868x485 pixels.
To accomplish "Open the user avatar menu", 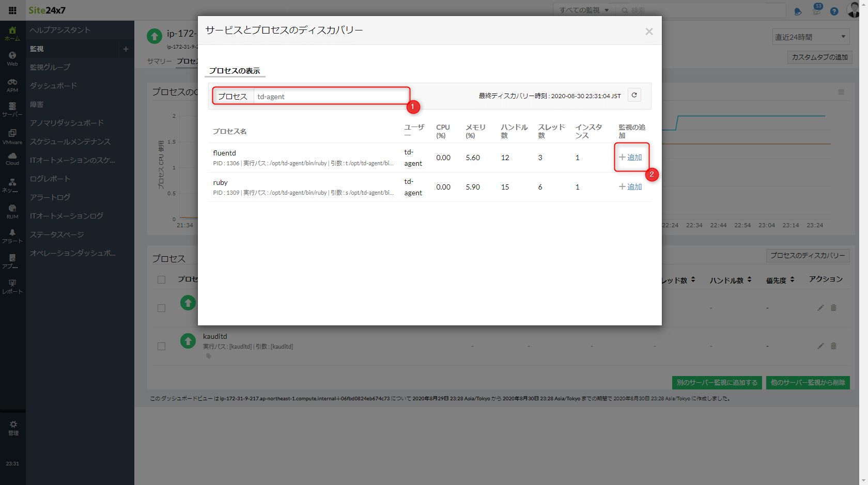I will (854, 9).
